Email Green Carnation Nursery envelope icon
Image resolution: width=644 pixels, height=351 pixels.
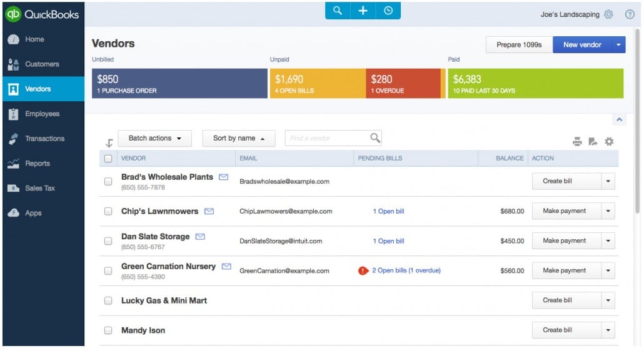(x=226, y=267)
